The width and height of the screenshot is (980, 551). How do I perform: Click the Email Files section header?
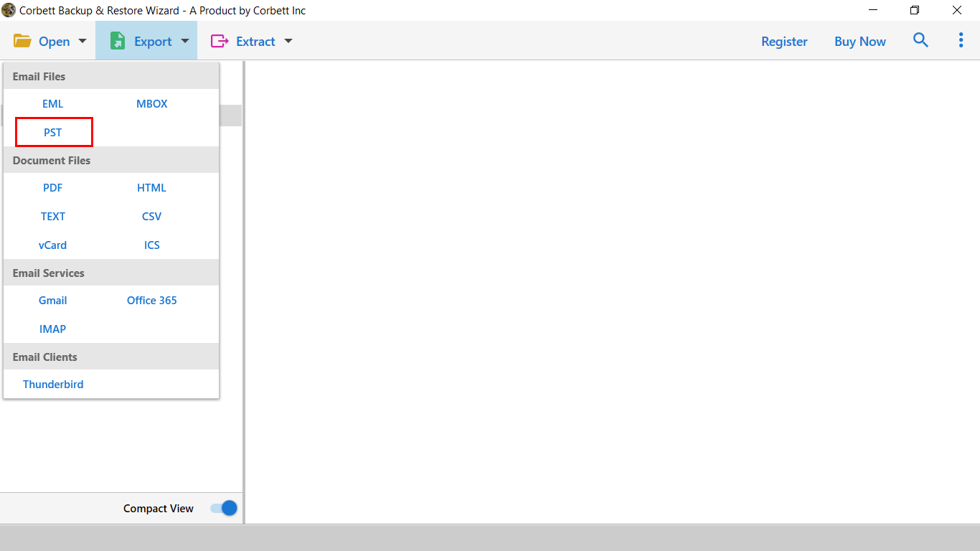tap(111, 76)
